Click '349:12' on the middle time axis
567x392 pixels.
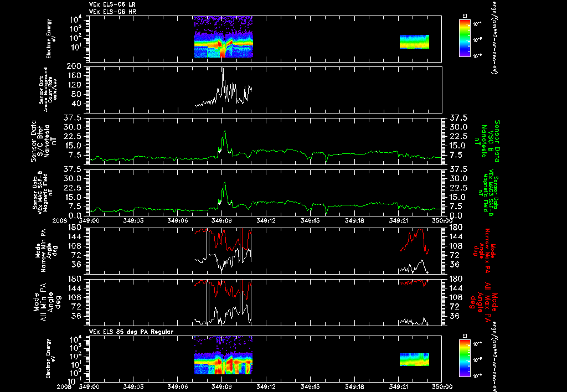click(x=266, y=221)
